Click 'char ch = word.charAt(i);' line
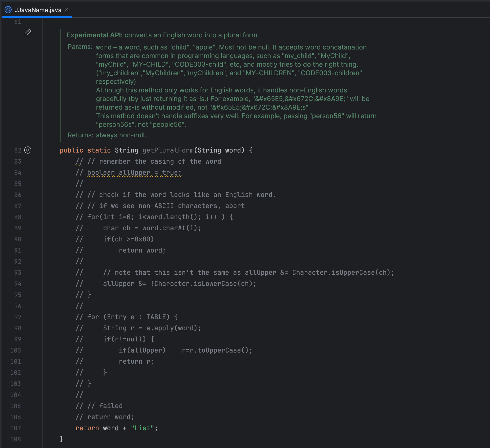Image resolution: width=490 pixels, height=448 pixels. tap(152, 228)
